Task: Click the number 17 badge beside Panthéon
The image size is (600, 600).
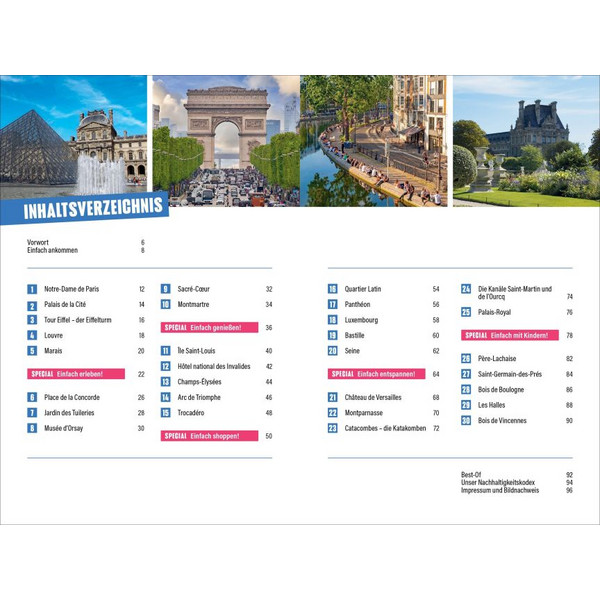Action: [x=333, y=305]
